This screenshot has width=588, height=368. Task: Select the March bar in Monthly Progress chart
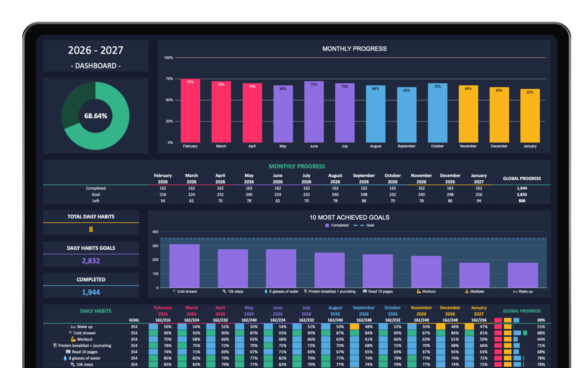pyautogui.click(x=221, y=112)
